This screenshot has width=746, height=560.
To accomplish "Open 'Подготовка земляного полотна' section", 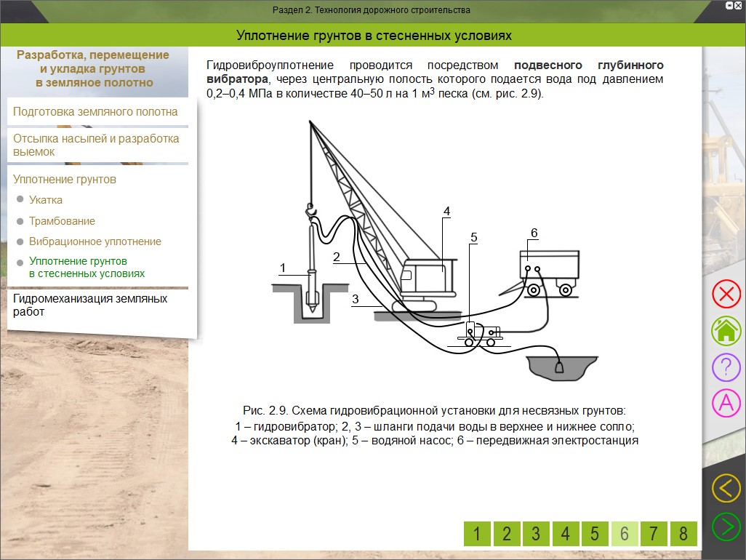I will coord(95,112).
